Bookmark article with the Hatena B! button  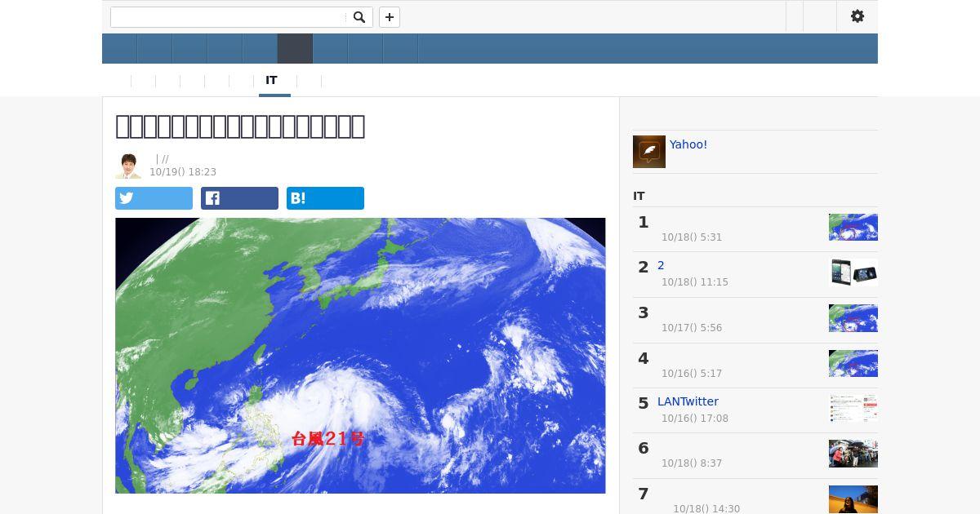pos(325,198)
